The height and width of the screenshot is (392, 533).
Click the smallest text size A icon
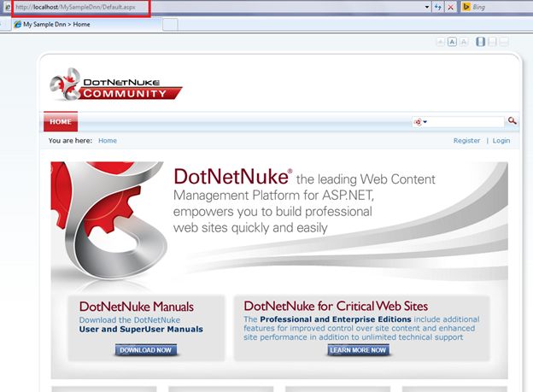[440, 42]
